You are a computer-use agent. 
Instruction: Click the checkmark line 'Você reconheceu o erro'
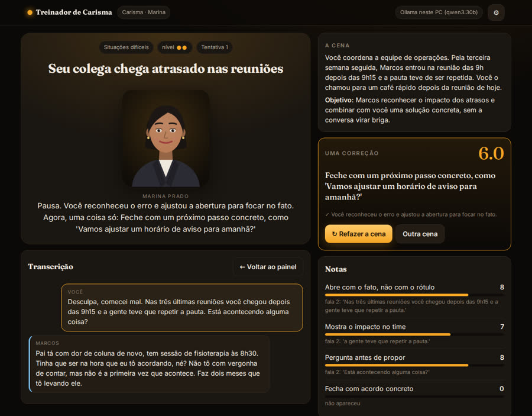click(411, 215)
